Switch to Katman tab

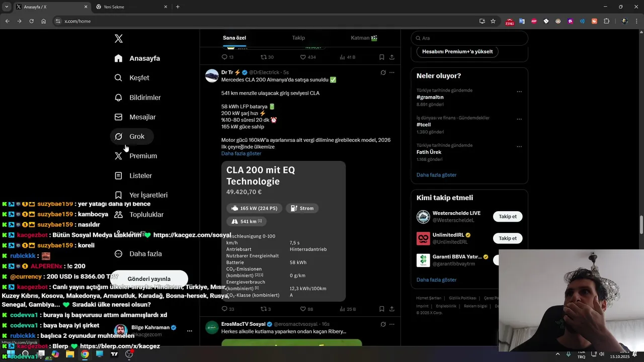pyautogui.click(x=364, y=38)
